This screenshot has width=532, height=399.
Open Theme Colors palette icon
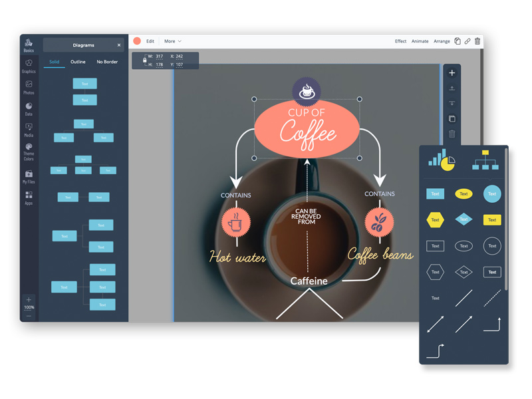[29, 150]
